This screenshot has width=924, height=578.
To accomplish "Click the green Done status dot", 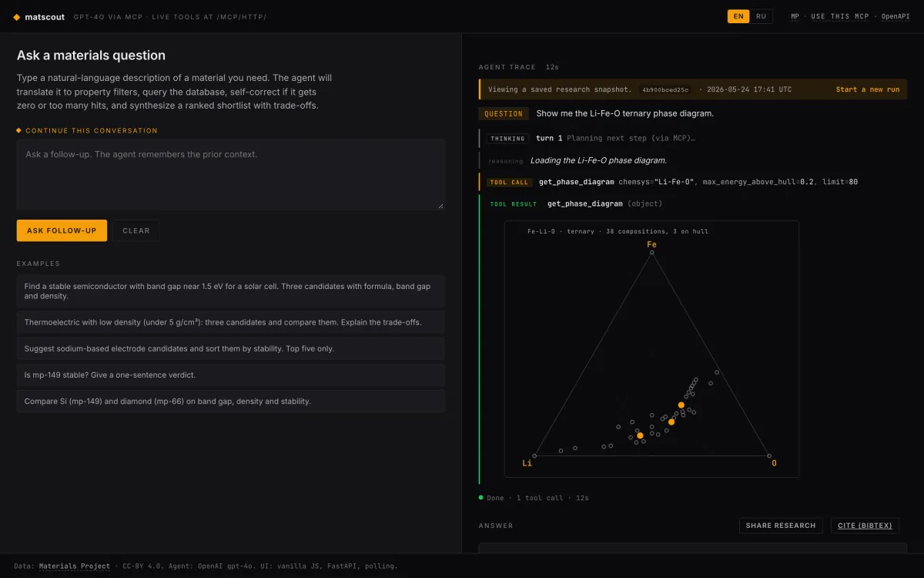I will [x=481, y=497].
